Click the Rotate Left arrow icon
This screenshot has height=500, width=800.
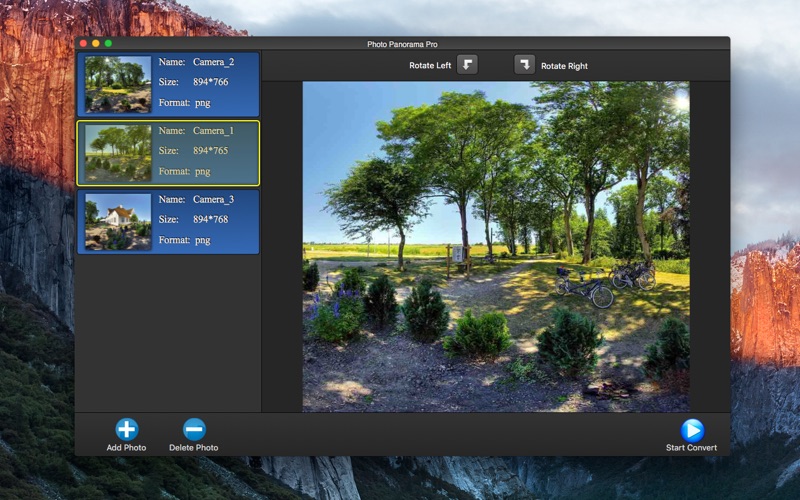[x=467, y=65]
